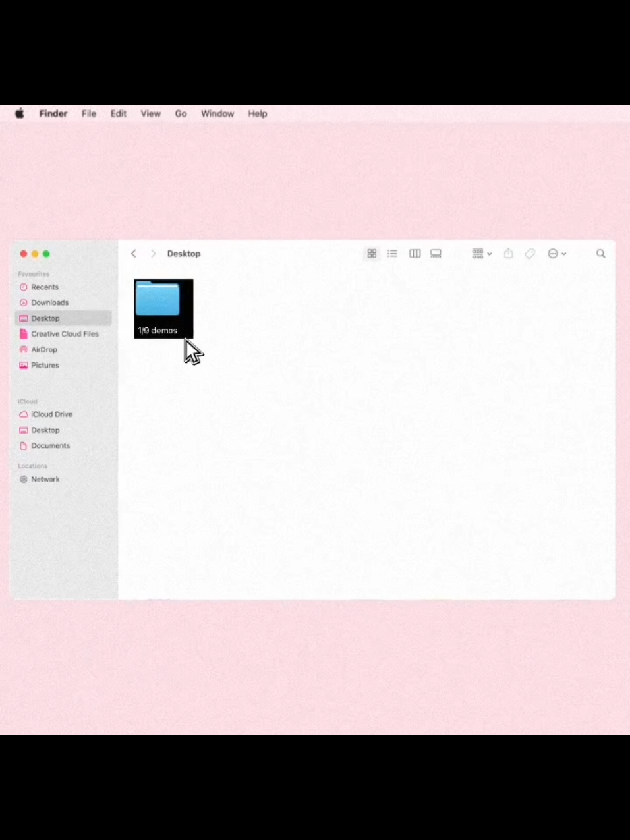Viewport: 630px width, 840px height.
Task: Click the Desktop window title
Action: (x=184, y=254)
